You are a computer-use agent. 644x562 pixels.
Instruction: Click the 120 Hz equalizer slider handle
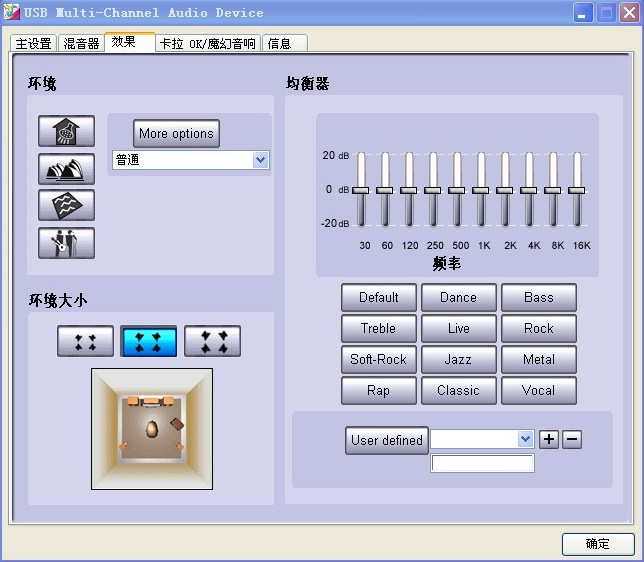pos(409,191)
